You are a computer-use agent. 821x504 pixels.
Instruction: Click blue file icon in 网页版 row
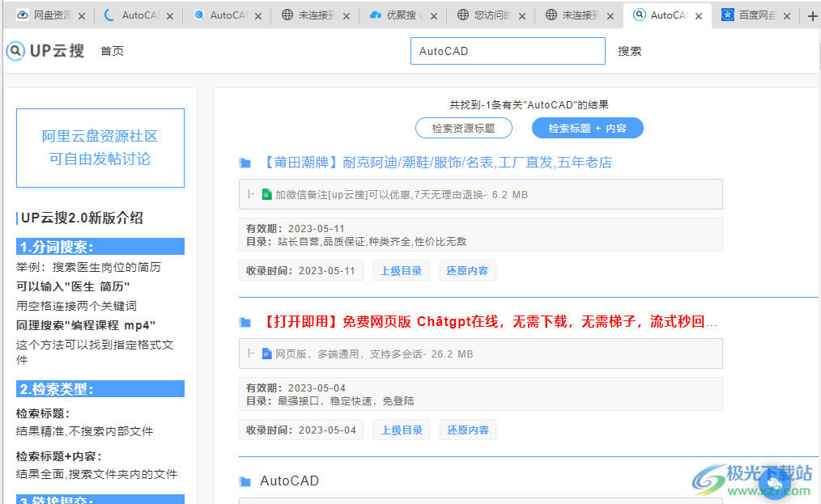pos(266,354)
